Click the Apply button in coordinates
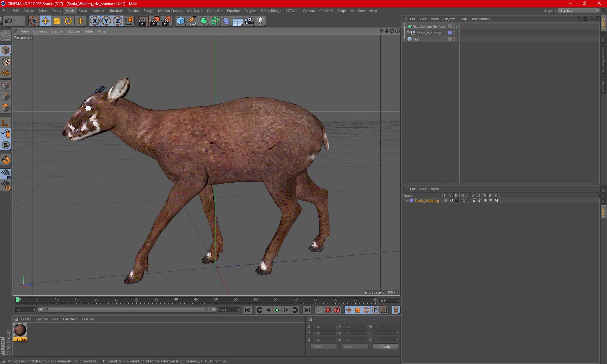 pyautogui.click(x=386, y=347)
